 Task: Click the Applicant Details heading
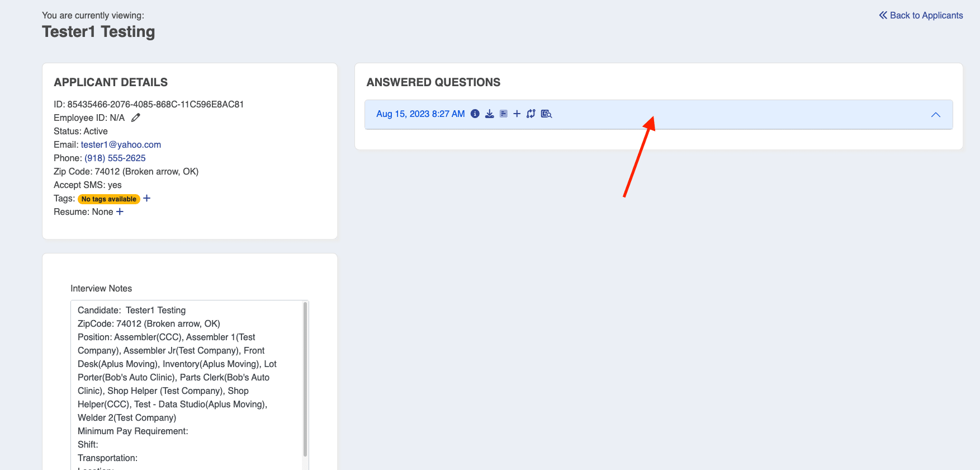[111, 82]
